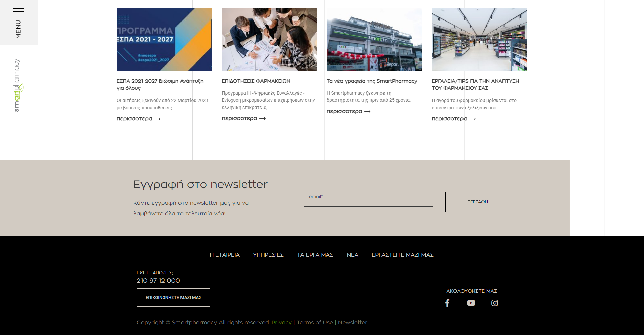This screenshot has width=644, height=335.
Task: Open the hamburger MENU icon
Action: pyautogui.click(x=18, y=10)
